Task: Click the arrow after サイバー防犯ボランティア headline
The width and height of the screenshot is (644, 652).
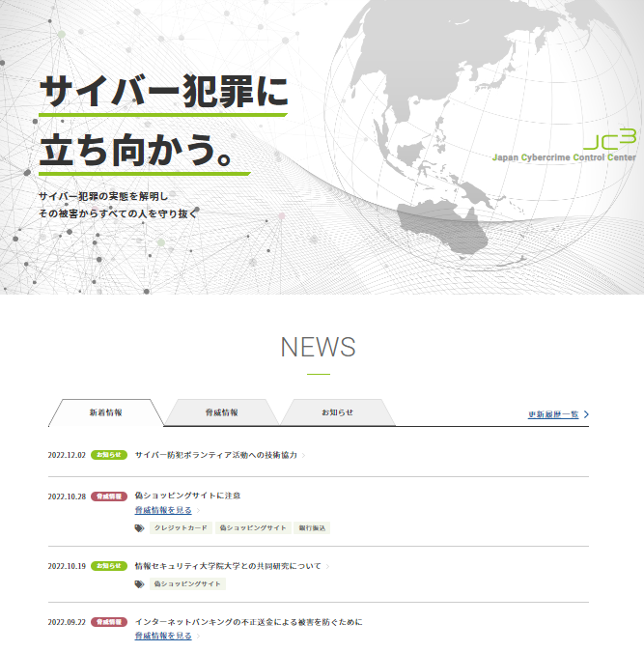Action: tap(304, 455)
